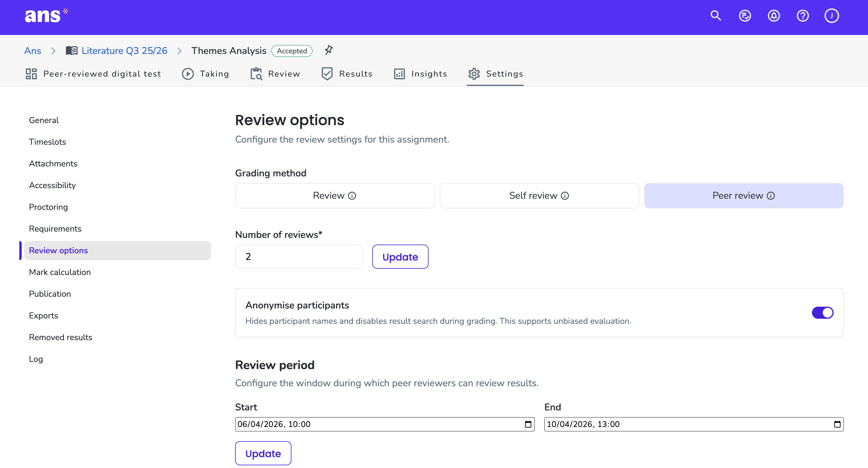The image size is (868, 468).
Task: Click the Taking play icon
Action: pos(188,74)
